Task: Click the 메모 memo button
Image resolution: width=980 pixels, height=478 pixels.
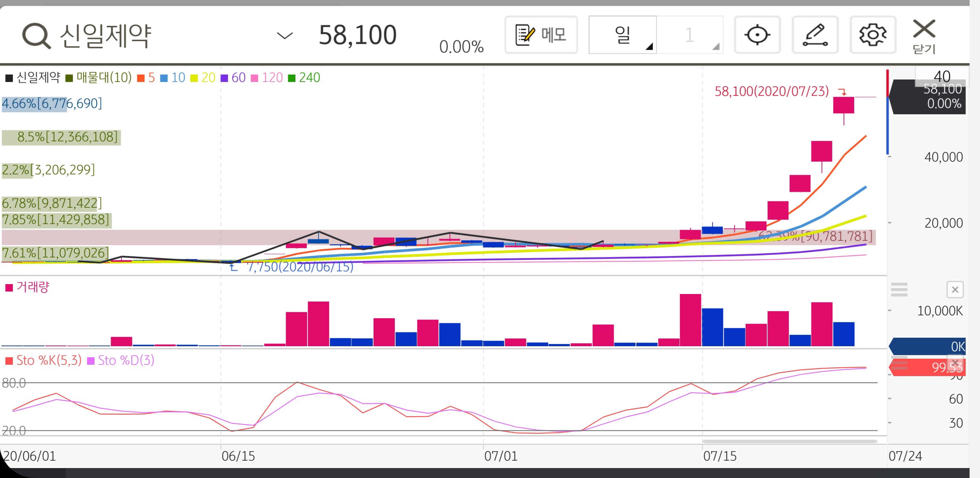Action: click(541, 35)
